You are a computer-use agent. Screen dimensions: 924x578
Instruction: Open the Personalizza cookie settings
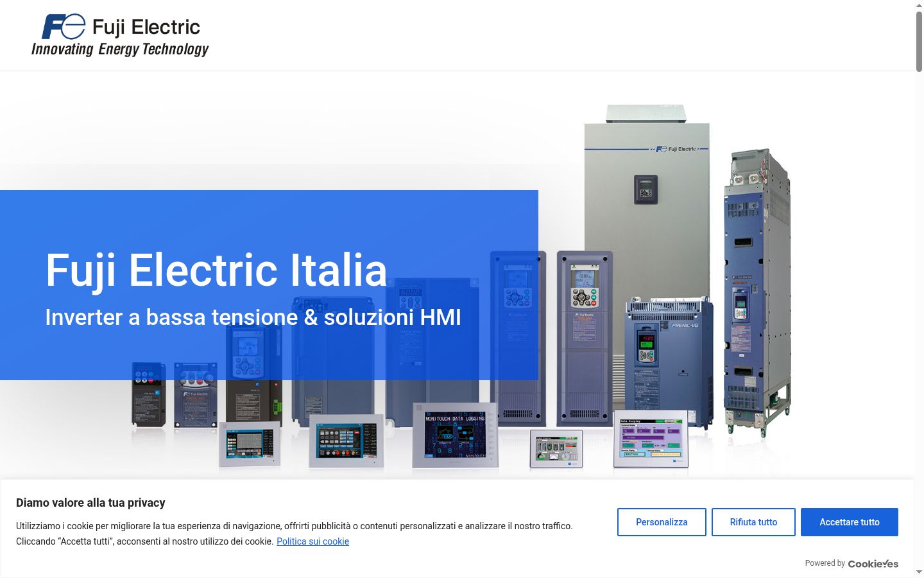pyautogui.click(x=662, y=522)
